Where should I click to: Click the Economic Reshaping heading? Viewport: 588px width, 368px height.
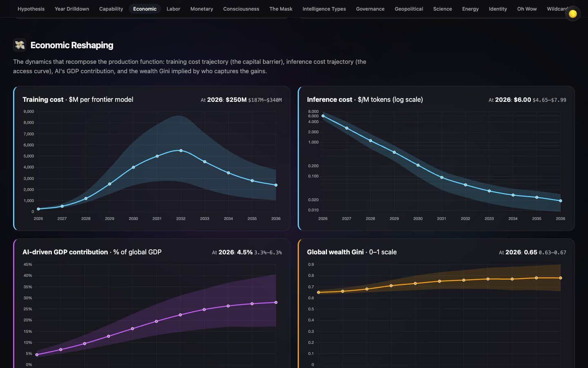tap(72, 45)
